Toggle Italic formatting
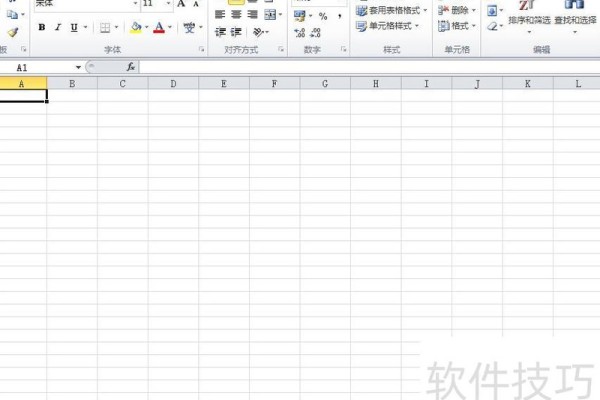The height and width of the screenshot is (400, 600). coord(58,27)
